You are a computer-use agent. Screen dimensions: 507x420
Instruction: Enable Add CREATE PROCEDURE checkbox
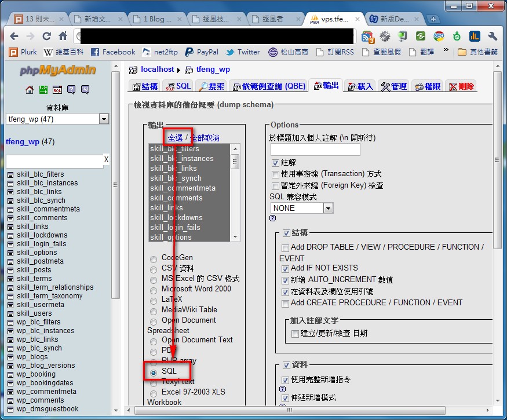tap(285, 304)
